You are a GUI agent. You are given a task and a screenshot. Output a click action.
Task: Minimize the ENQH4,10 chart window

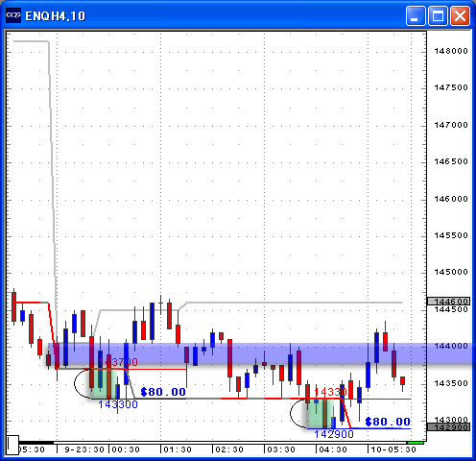[416, 15]
